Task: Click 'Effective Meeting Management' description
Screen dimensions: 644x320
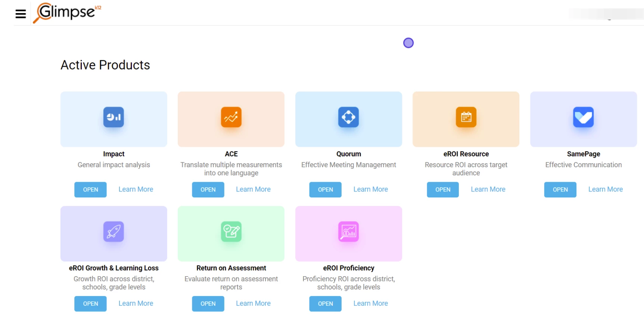Action: pyautogui.click(x=348, y=165)
